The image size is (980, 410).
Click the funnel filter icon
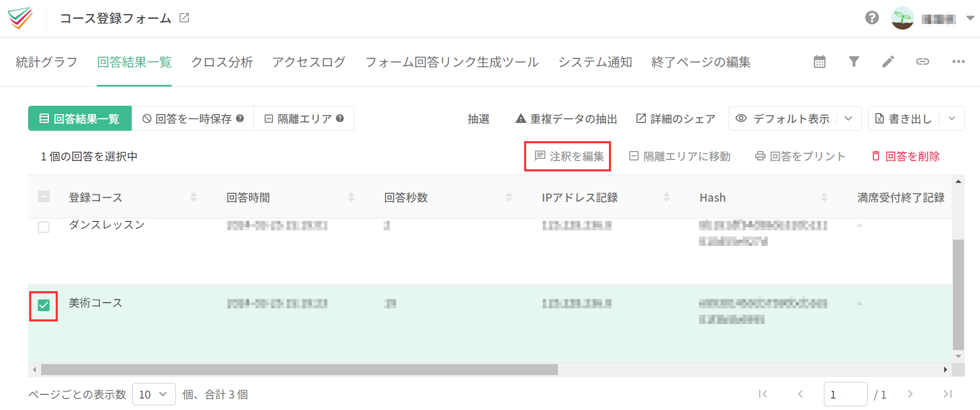854,61
